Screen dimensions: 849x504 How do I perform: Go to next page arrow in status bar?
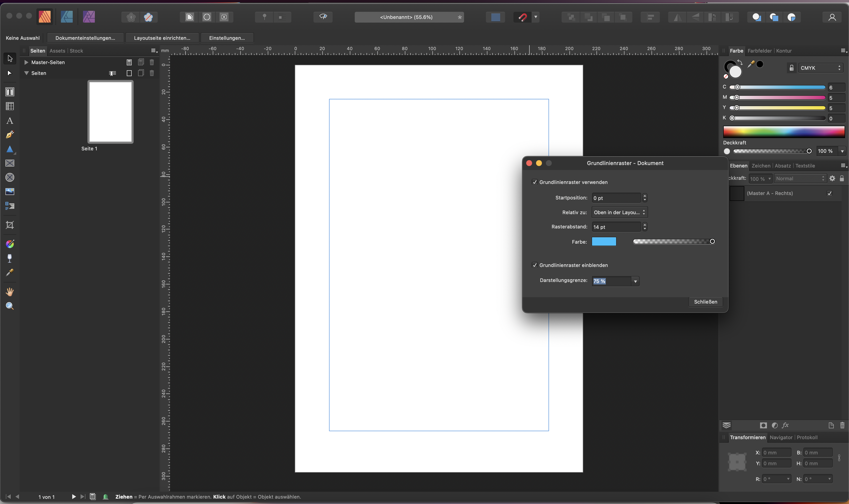74,497
